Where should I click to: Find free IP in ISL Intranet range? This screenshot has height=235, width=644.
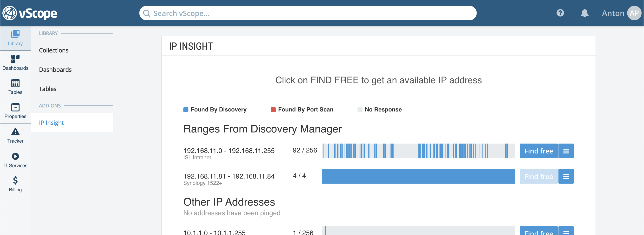[538, 151]
